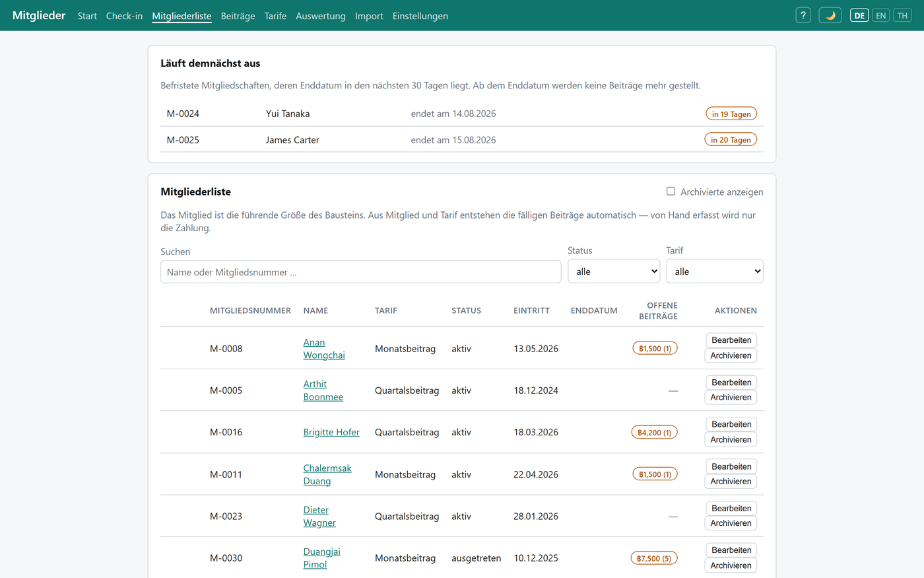
Task: Open the Auswertung page
Action: pyautogui.click(x=321, y=16)
